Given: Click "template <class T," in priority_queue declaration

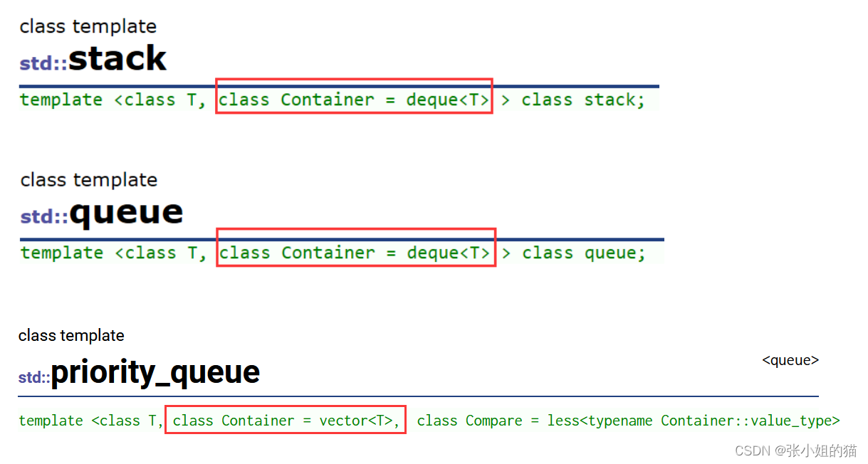Looking at the screenshot, I should (x=90, y=421).
